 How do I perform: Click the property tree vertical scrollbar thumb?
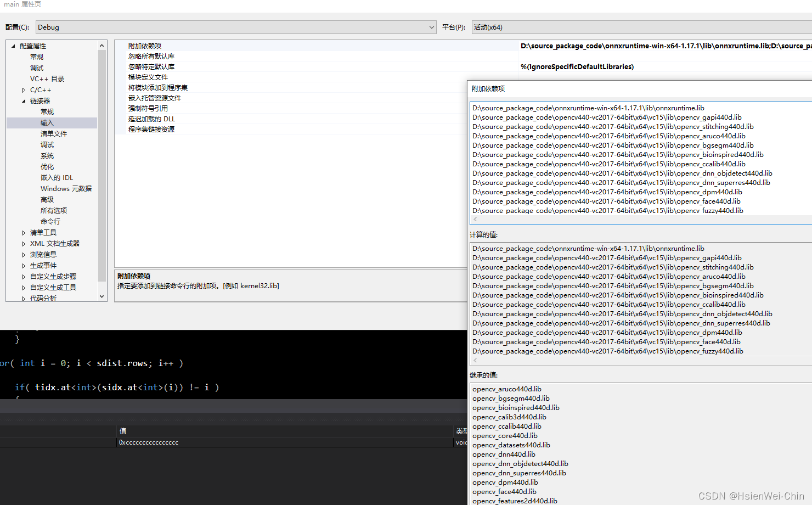(x=101, y=166)
